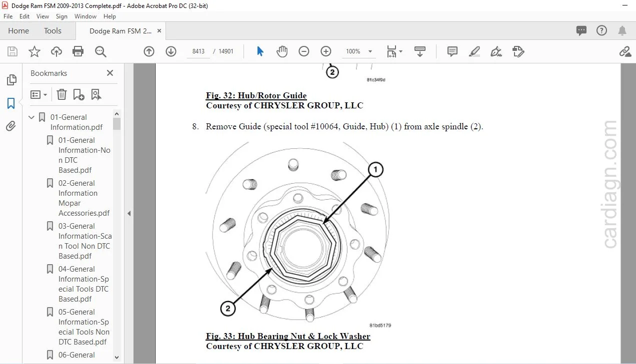Screen dimensions: 636x364
Task: Share a link to this file
Action: click(x=624, y=51)
